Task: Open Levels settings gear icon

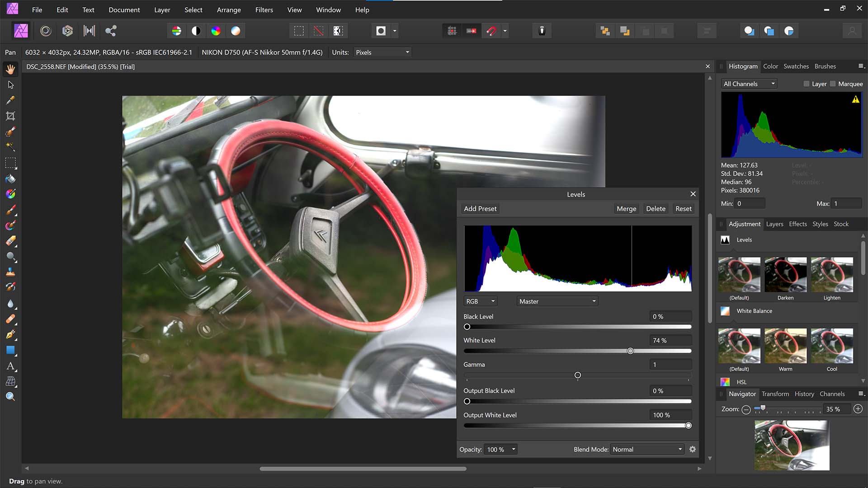Action: pos(693,449)
